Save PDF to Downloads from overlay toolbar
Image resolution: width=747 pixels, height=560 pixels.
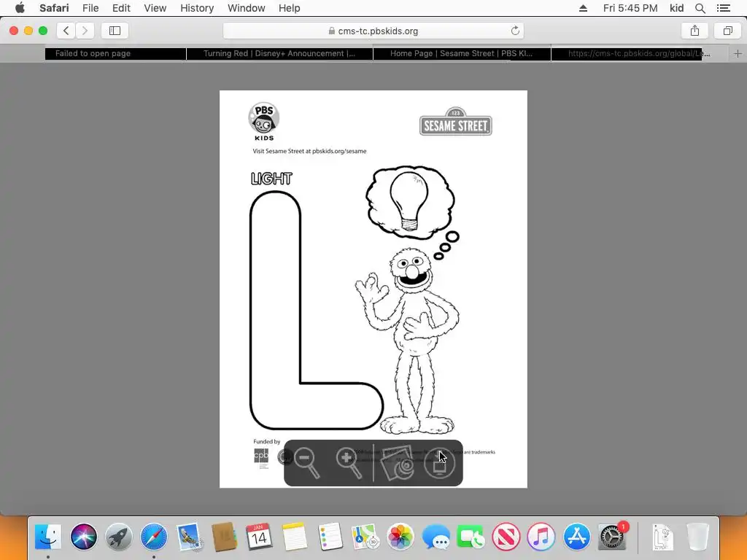click(x=439, y=463)
